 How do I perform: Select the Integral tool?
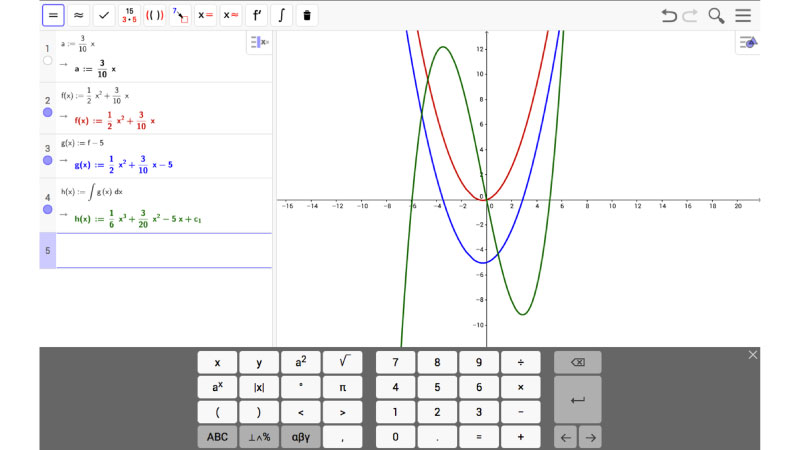[x=281, y=16]
